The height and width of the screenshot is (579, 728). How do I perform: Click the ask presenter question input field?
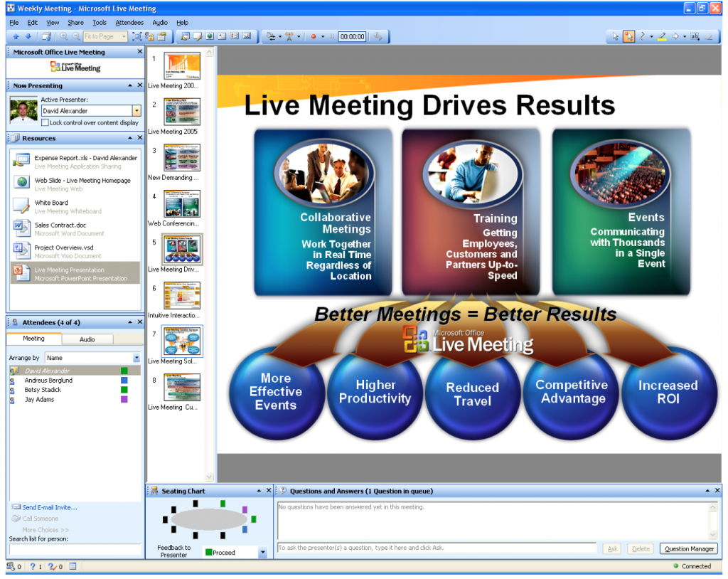coord(437,548)
